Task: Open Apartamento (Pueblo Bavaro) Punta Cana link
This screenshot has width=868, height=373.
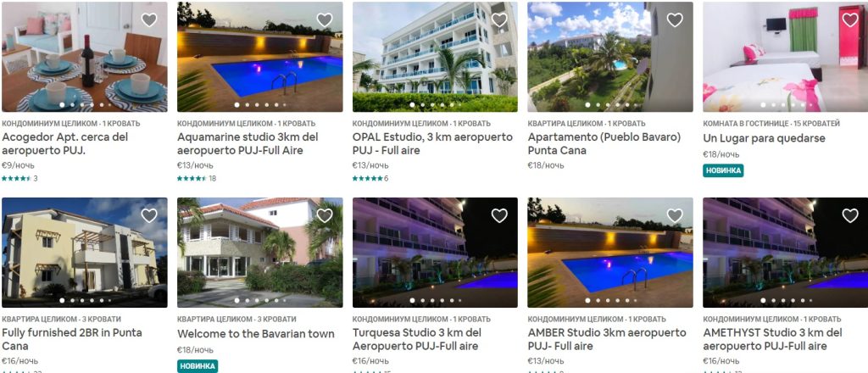Action: click(x=604, y=143)
